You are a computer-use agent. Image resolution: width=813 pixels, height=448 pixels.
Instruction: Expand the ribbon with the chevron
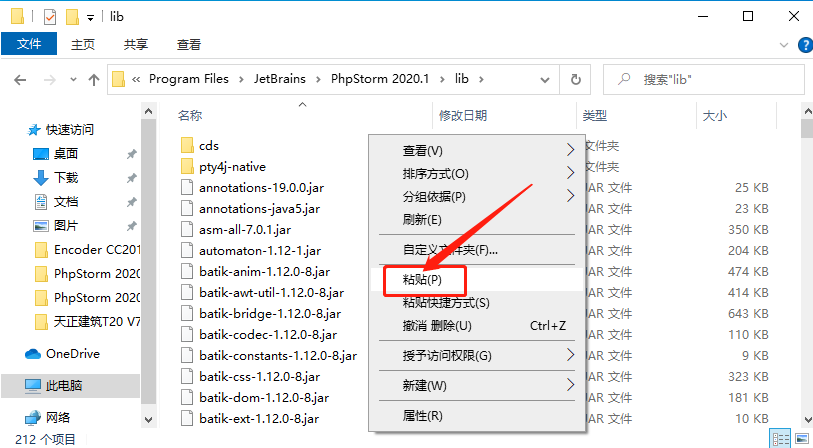pos(784,45)
